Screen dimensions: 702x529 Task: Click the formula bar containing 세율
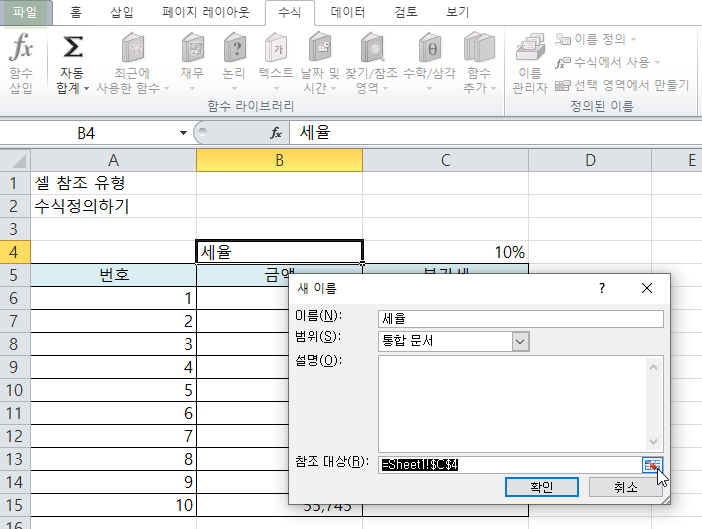point(496,133)
